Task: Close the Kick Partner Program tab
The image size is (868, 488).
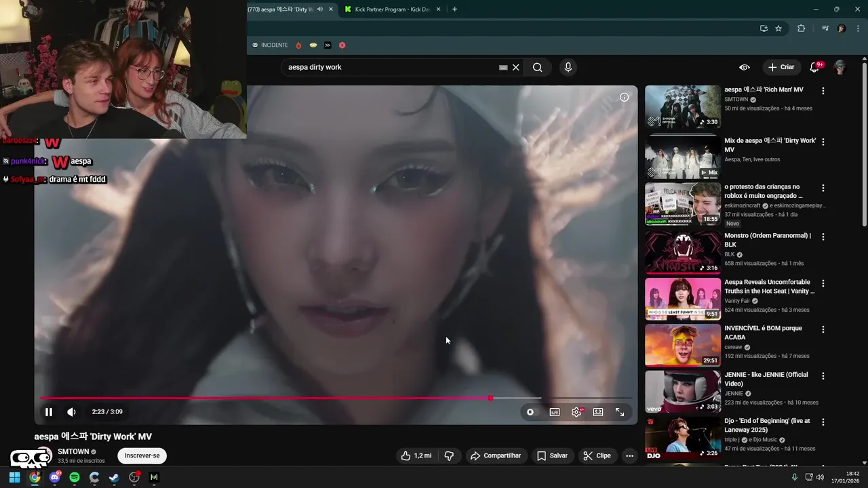Action: tap(438, 9)
